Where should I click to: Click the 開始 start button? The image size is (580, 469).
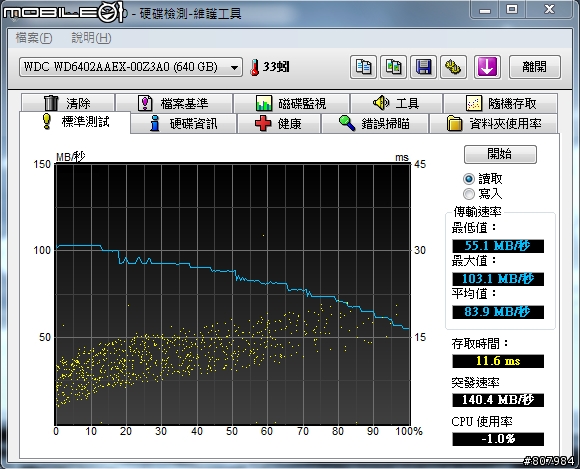pos(500,154)
